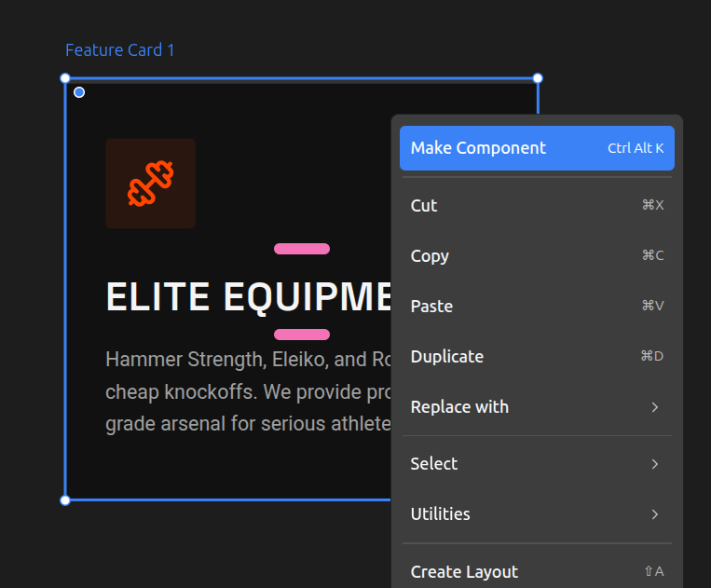
Task: Expand the Replace with submenu arrow
Action: [655, 407]
